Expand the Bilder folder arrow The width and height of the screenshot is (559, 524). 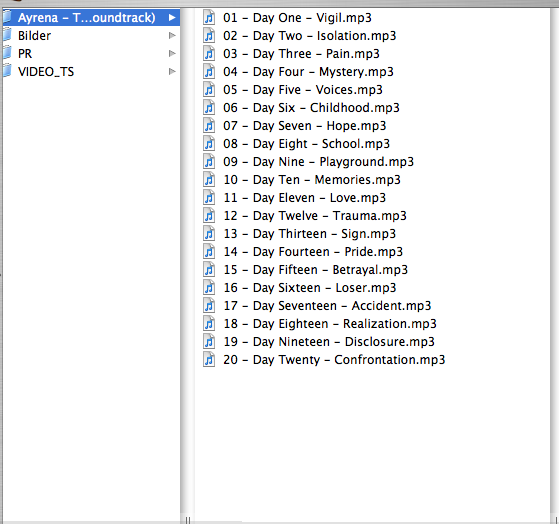(x=172, y=35)
